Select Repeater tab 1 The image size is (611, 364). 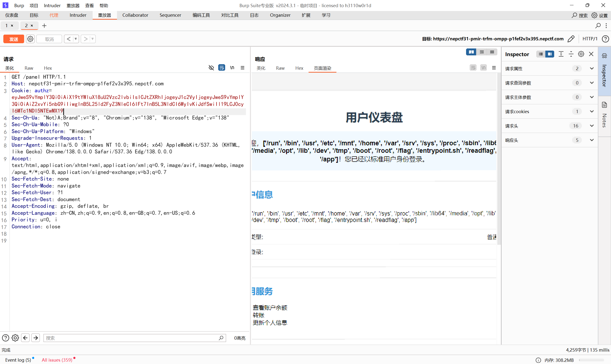click(x=7, y=26)
